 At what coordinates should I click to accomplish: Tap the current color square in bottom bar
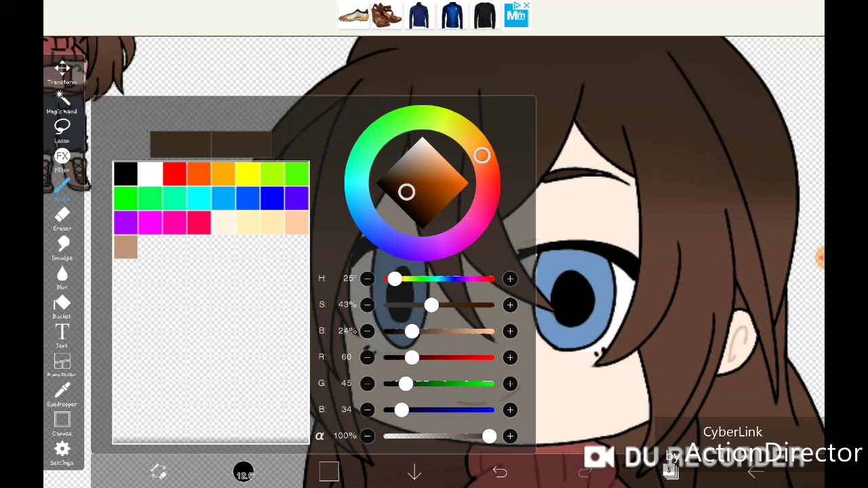pyautogui.click(x=329, y=472)
